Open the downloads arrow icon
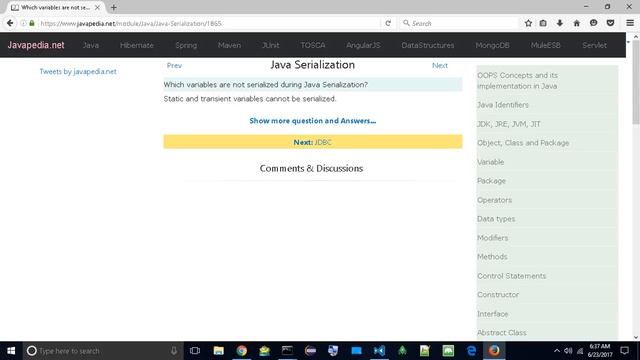640x360 pixels. click(x=560, y=23)
